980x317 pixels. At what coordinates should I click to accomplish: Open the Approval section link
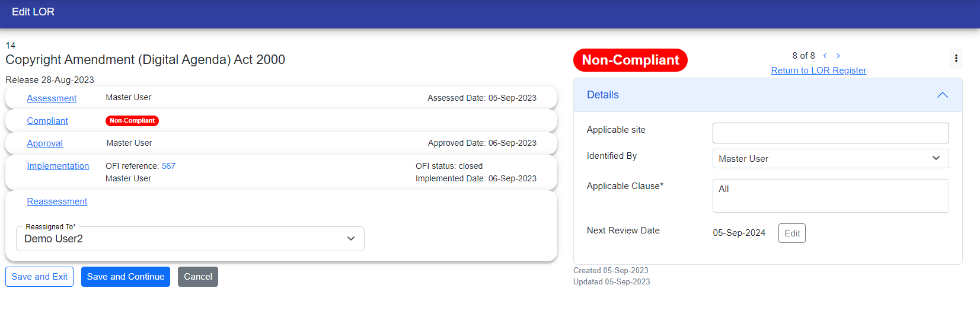44,143
